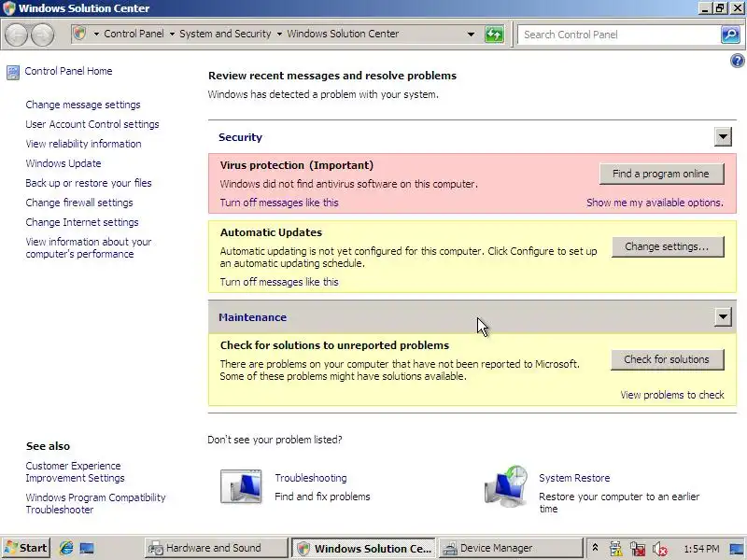Click the 1:54 PM clock
747x560 pixels.
point(701,549)
